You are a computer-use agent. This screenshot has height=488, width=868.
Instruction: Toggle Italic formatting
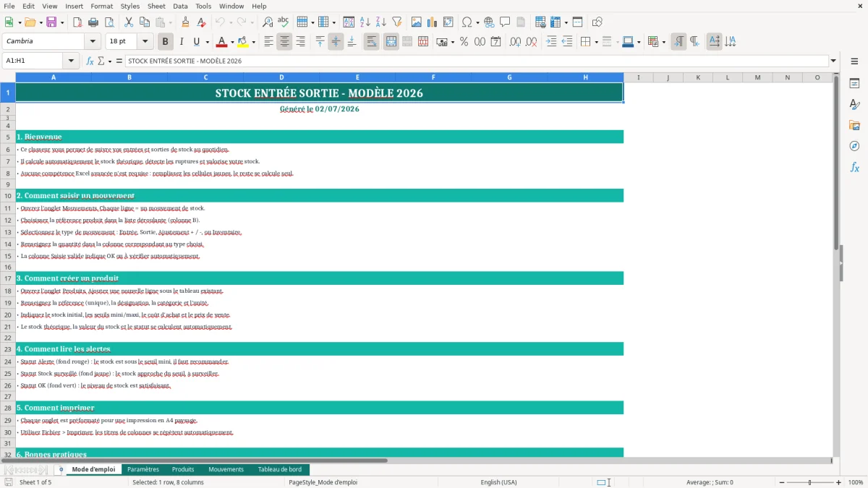click(182, 42)
